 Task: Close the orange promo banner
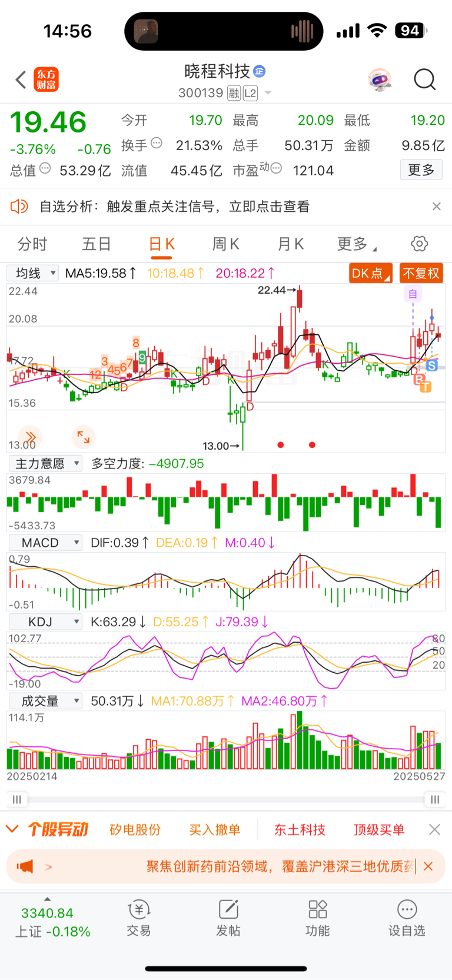pos(428,866)
